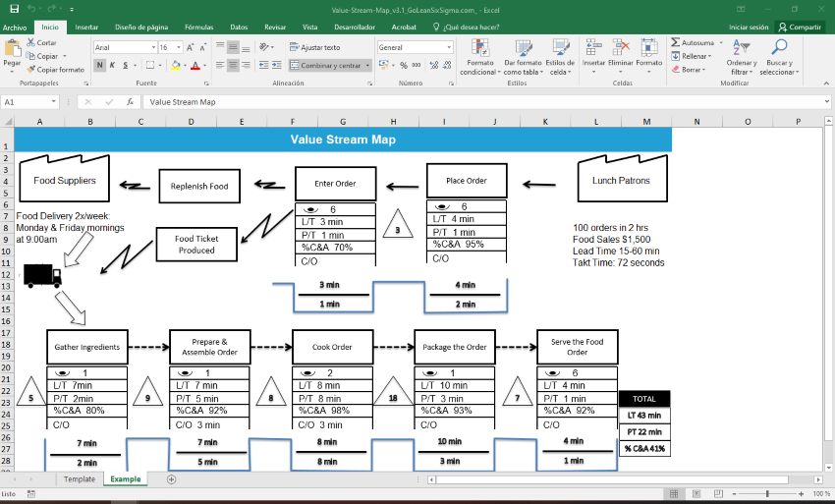Open the Borrar dropdown
Screen dimensions: 835x504
point(689,69)
